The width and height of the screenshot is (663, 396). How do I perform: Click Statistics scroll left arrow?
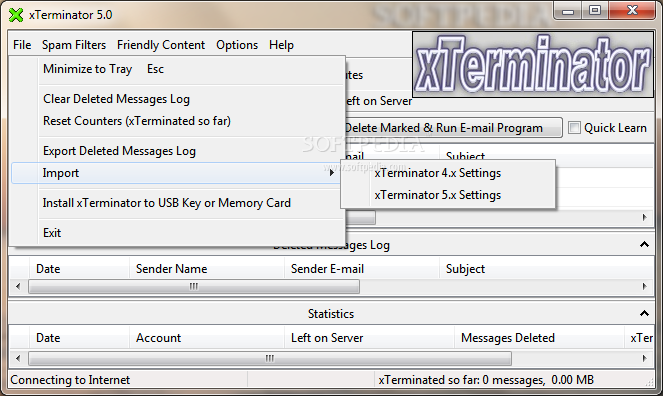click(x=18, y=358)
